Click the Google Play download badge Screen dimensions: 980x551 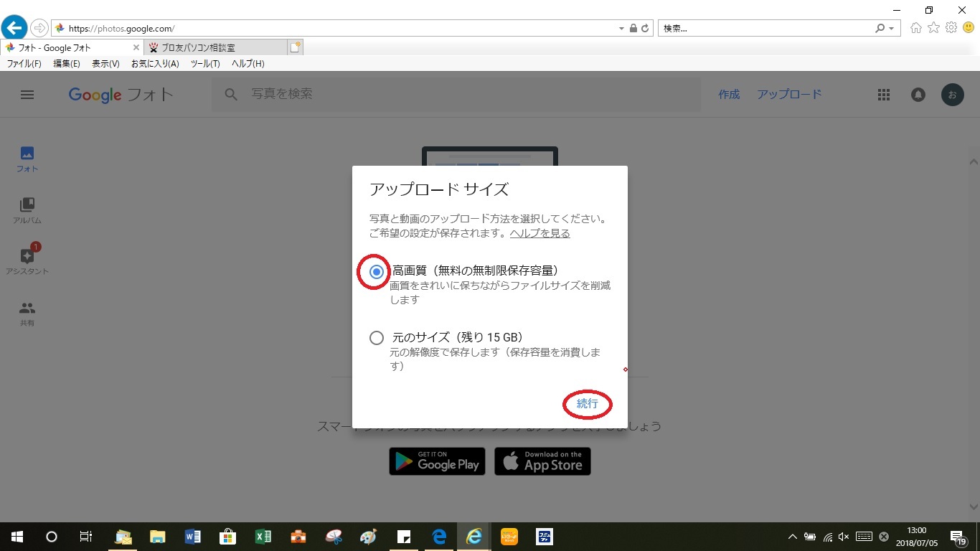[437, 461]
